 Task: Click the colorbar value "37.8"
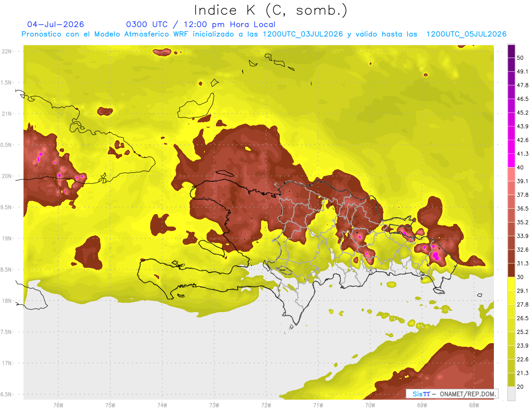coord(522,195)
